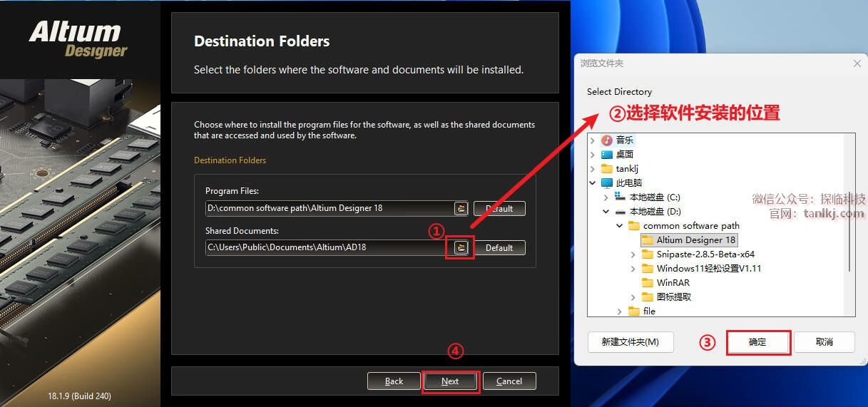Expand the 音乐 tree node
The width and height of the screenshot is (868, 407).
coord(593,140)
